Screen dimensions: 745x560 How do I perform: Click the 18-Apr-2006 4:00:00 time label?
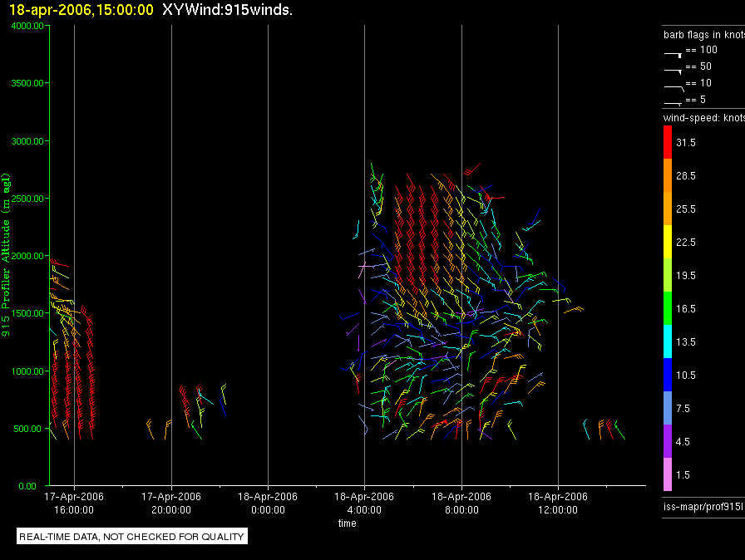pyautogui.click(x=364, y=503)
